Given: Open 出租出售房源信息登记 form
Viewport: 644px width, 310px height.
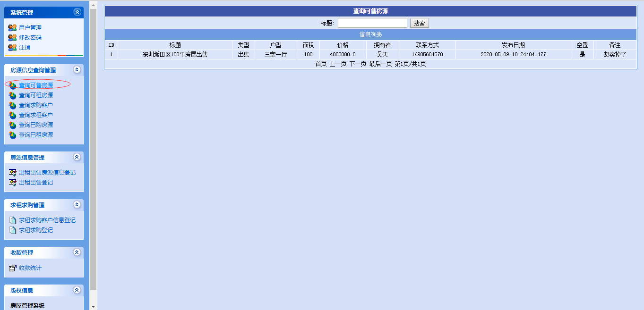Looking at the screenshot, I should (x=47, y=173).
